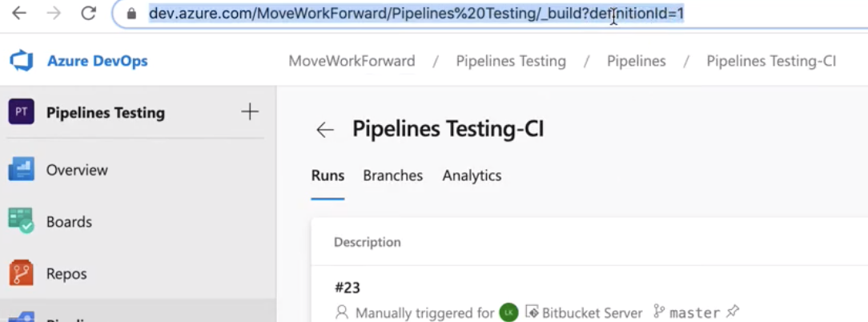
Task: Click the plus icon beside Pipelines Testing
Action: (250, 112)
